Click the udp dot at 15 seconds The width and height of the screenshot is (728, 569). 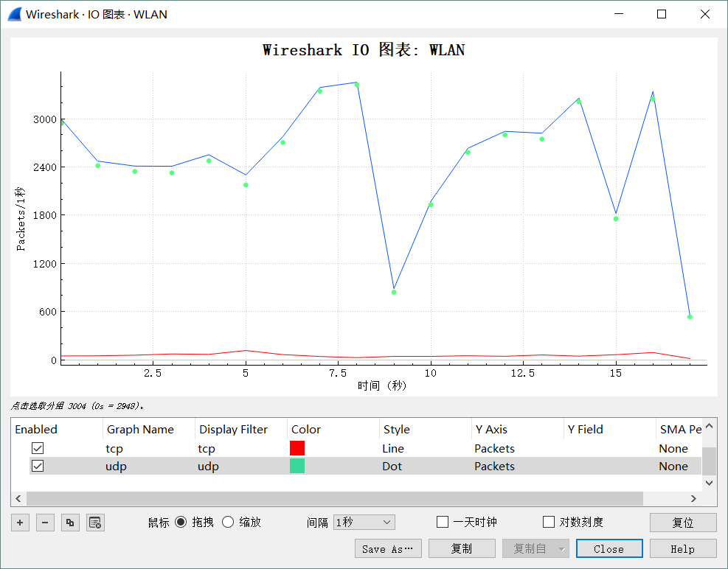pos(616,219)
